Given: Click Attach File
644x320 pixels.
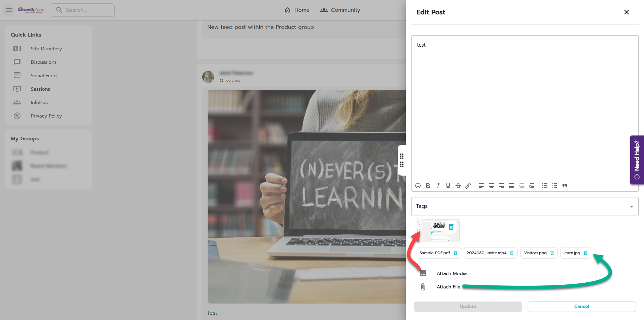Looking at the screenshot, I should click(448, 287).
